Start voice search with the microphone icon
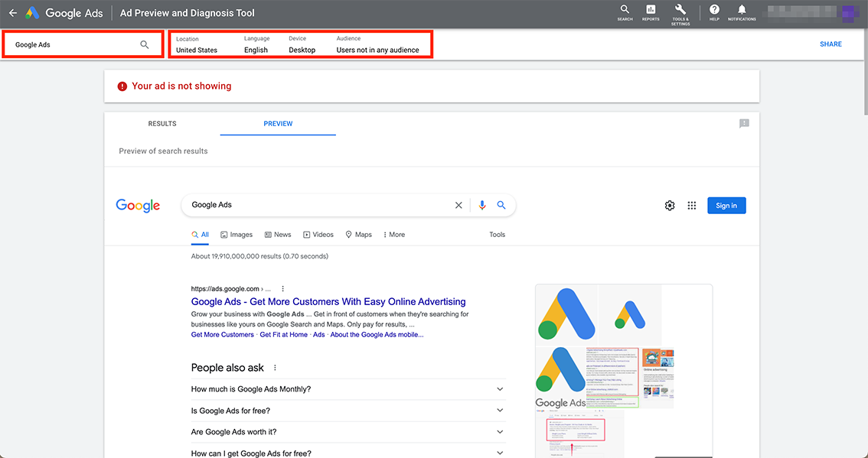 click(482, 205)
